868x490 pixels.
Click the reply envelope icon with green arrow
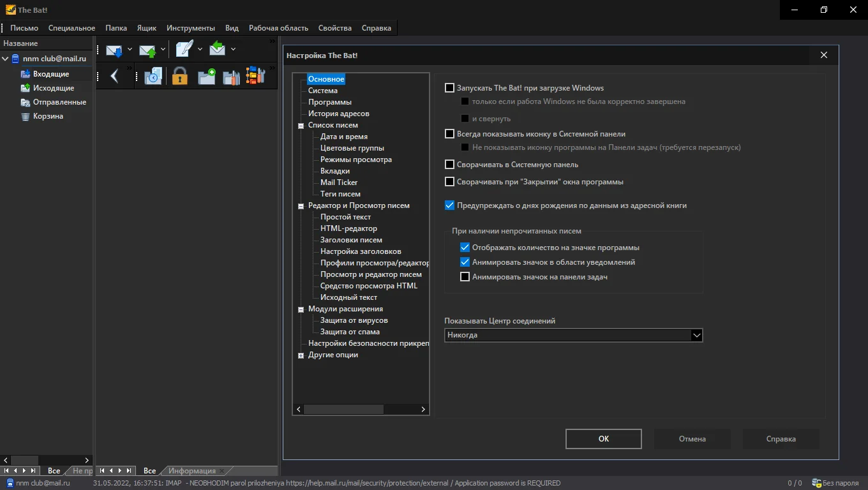click(x=218, y=48)
